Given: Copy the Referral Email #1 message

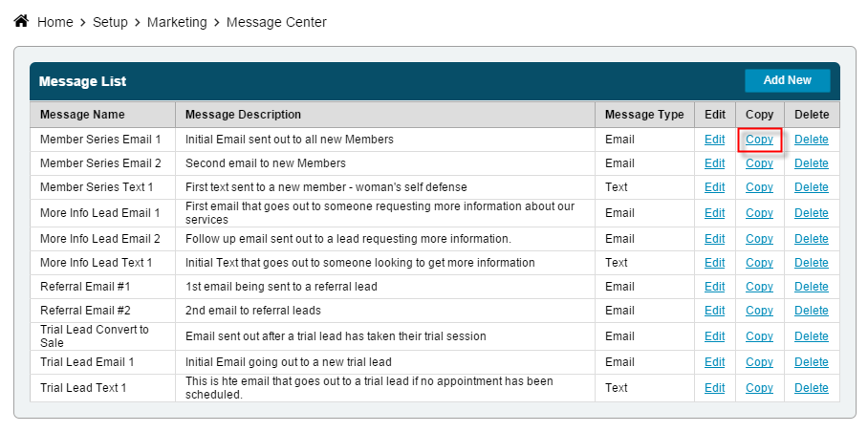Looking at the screenshot, I should tap(759, 287).
